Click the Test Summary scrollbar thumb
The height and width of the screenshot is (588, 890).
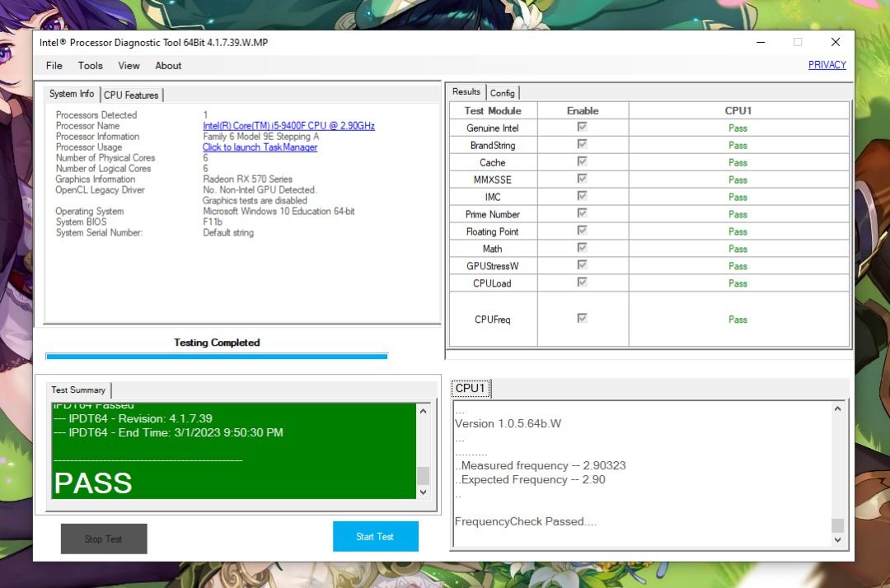pos(423,475)
